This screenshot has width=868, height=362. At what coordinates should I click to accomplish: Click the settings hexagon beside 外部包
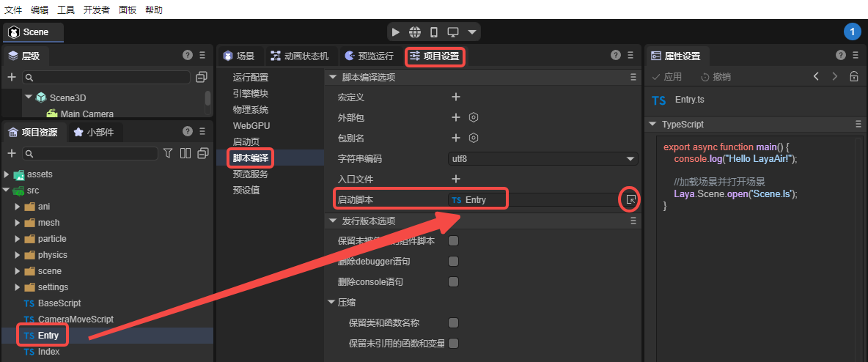pyautogui.click(x=474, y=117)
